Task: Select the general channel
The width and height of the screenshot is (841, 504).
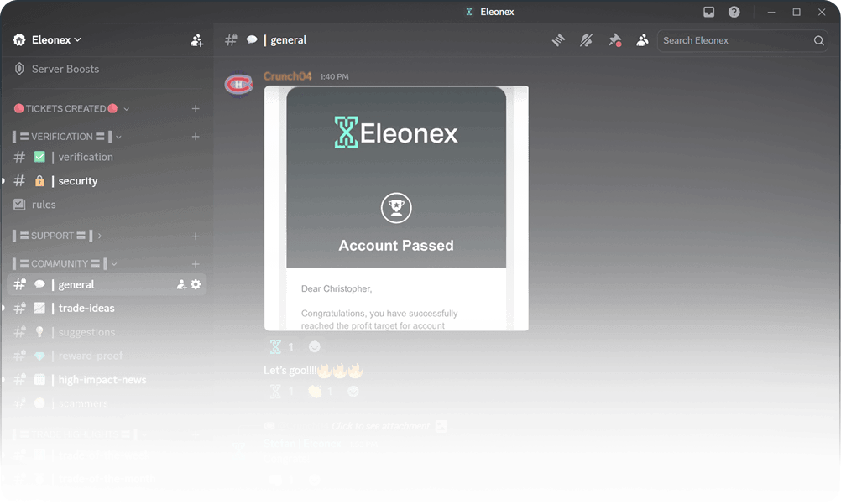Action: click(x=107, y=285)
